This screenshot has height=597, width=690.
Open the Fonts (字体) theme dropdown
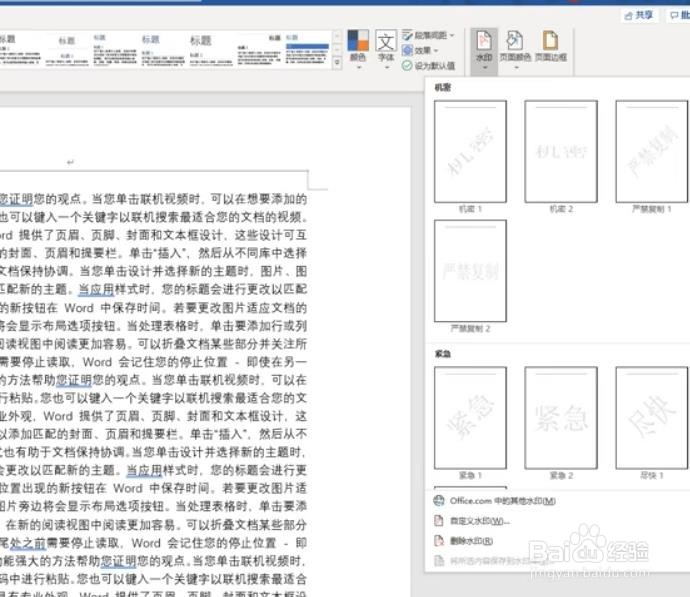[386, 49]
